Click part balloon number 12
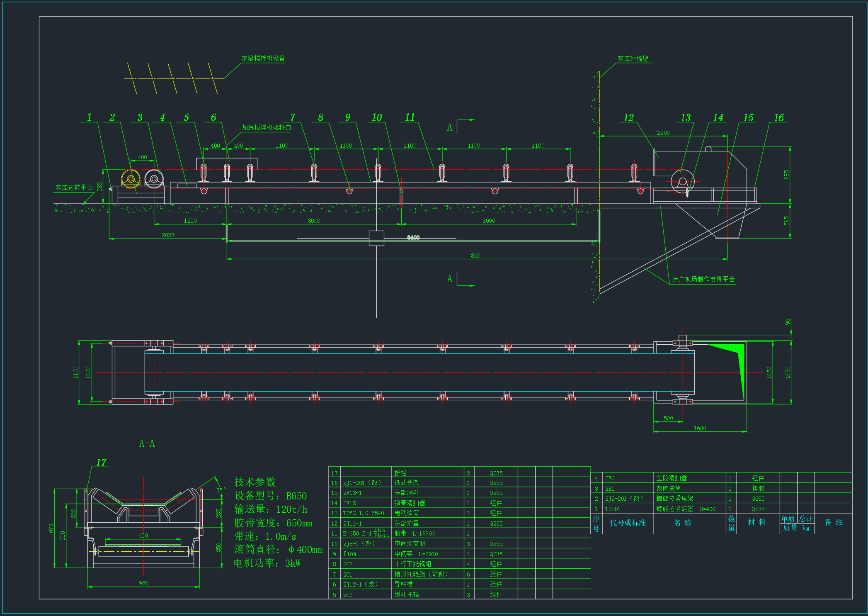The width and height of the screenshot is (868, 616). pyautogui.click(x=628, y=118)
